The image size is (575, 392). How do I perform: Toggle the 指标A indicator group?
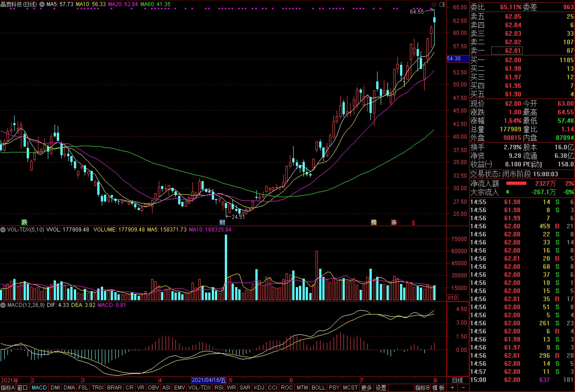click(x=8, y=388)
